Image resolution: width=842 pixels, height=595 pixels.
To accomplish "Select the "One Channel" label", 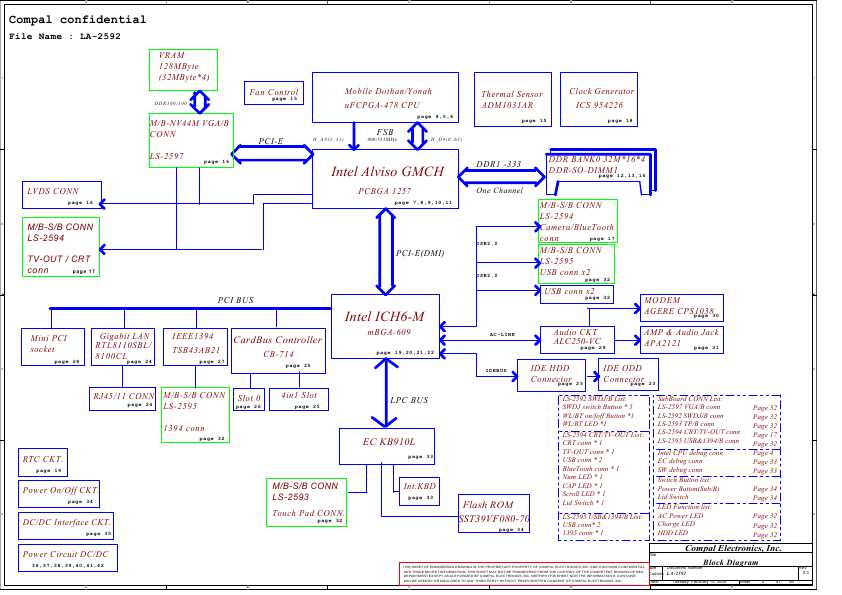I will point(499,190).
